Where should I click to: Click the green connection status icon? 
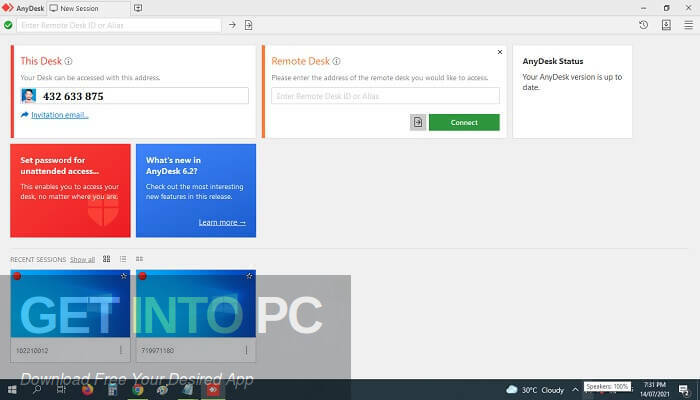pyautogui.click(x=8, y=25)
